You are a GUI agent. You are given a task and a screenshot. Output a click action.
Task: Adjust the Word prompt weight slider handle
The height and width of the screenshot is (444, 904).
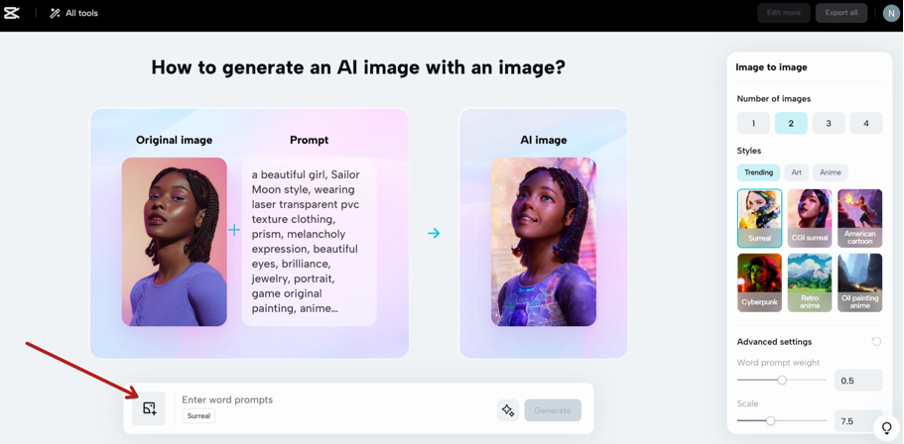(782, 380)
